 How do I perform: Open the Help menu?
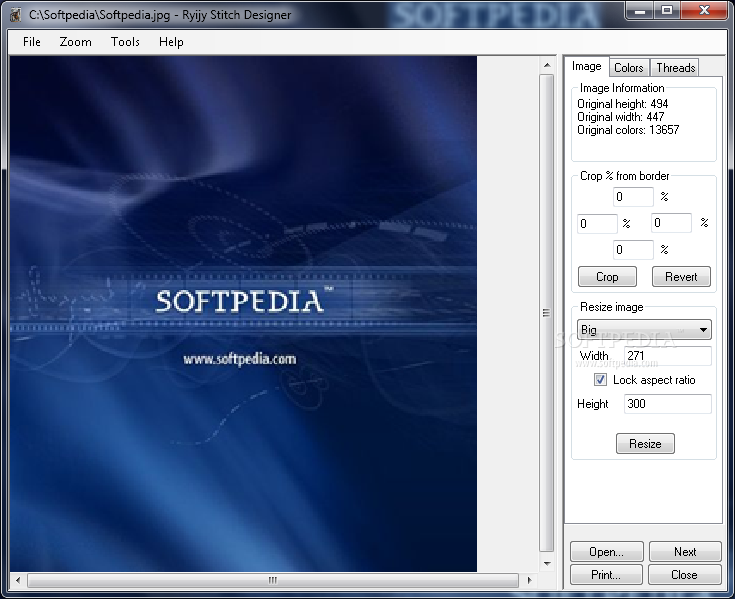pos(171,42)
